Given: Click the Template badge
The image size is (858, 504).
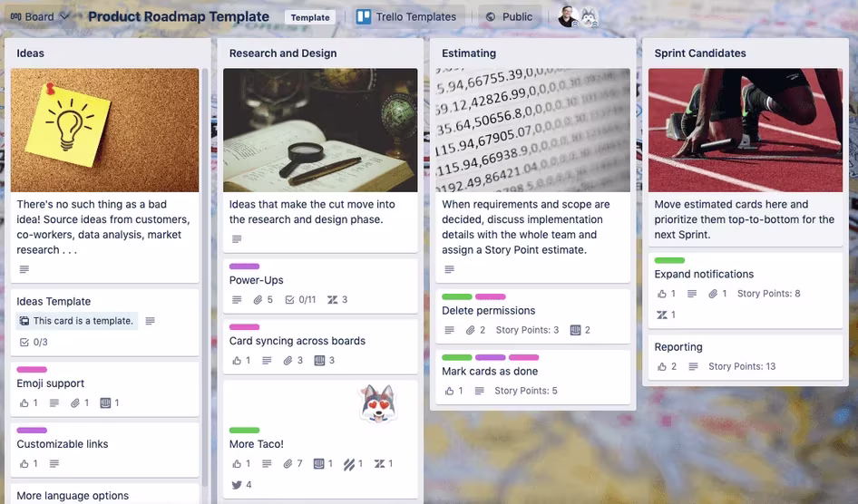Looking at the screenshot, I should click(x=310, y=17).
